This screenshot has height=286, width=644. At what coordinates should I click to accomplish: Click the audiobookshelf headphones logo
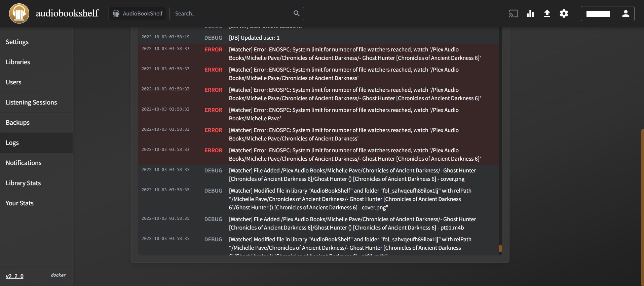click(x=19, y=13)
